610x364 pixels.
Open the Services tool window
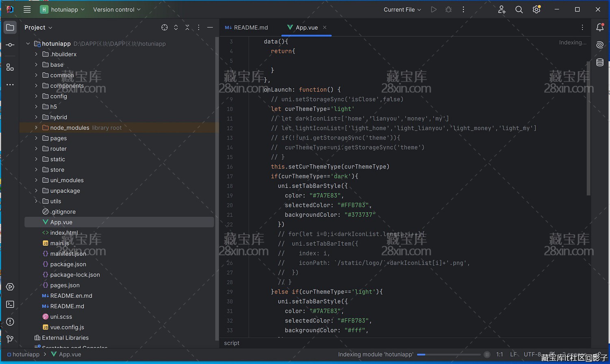click(10, 287)
